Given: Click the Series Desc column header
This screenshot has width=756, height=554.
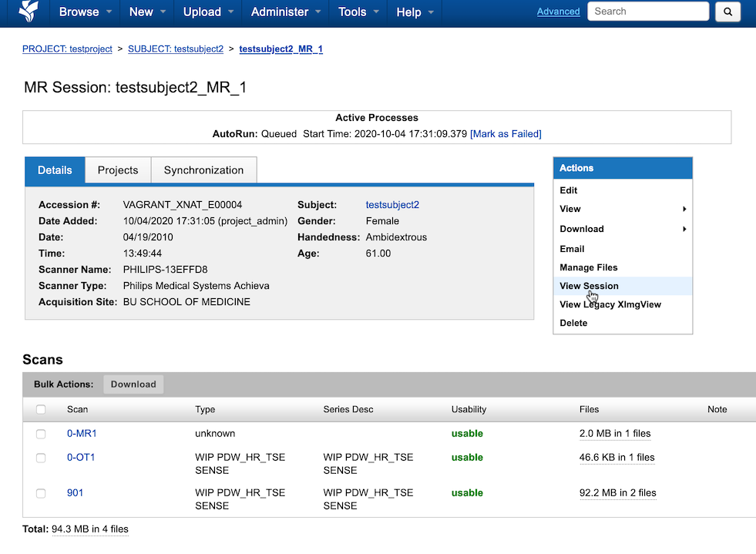Looking at the screenshot, I should pyautogui.click(x=348, y=409).
